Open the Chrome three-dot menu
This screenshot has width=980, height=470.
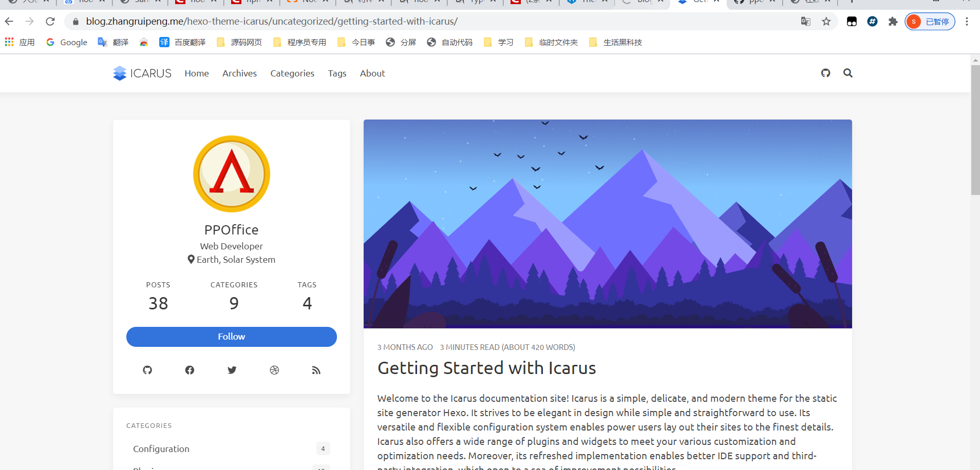(967, 22)
